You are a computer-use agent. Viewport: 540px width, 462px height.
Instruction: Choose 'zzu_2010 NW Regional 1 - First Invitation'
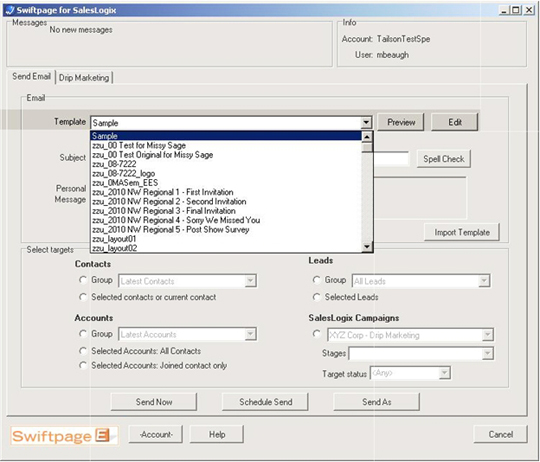tap(226, 192)
